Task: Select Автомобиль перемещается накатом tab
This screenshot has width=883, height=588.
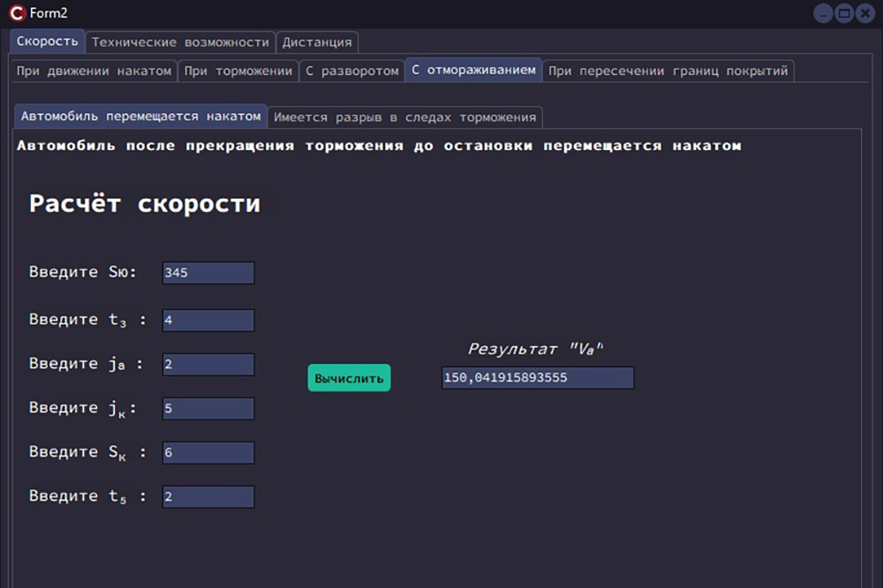Action: (140, 116)
